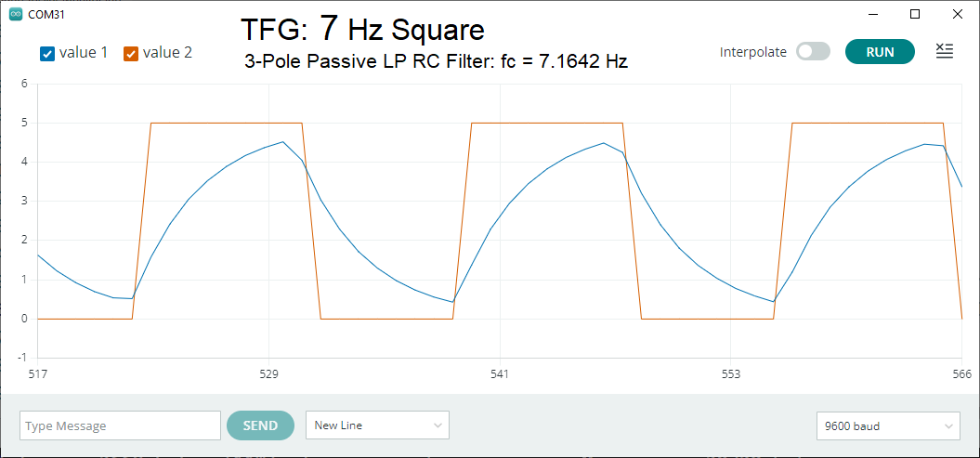Enable the Interpolate toggle switch

(813, 52)
